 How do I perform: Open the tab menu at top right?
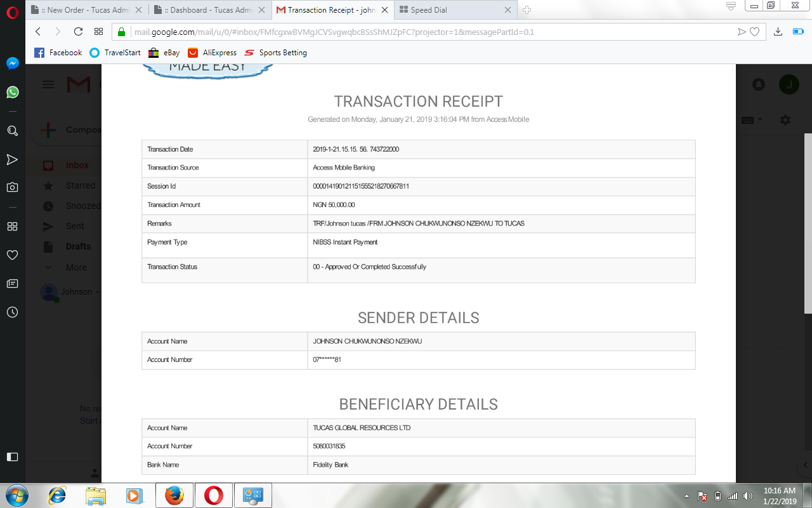[x=731, y=6]
